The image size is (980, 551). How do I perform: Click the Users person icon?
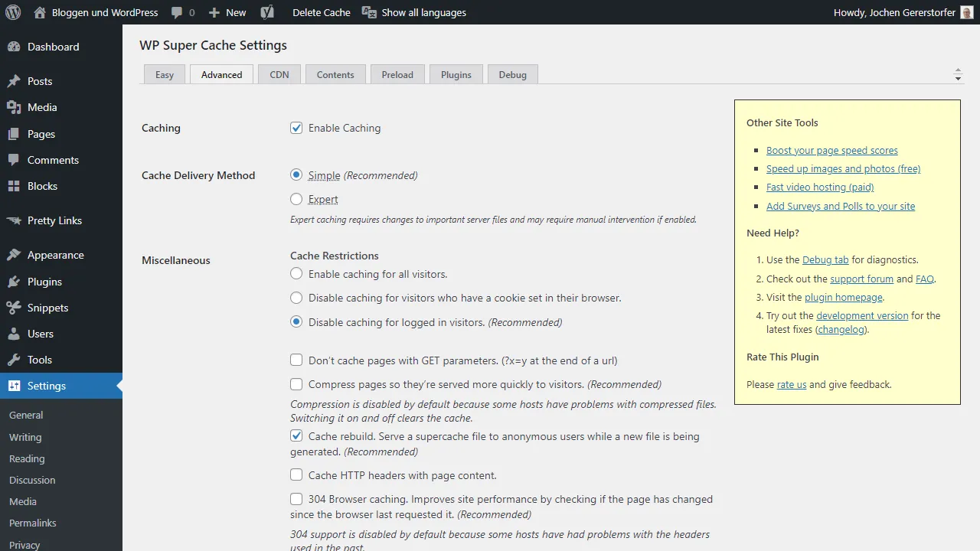(x=14, y=334)
